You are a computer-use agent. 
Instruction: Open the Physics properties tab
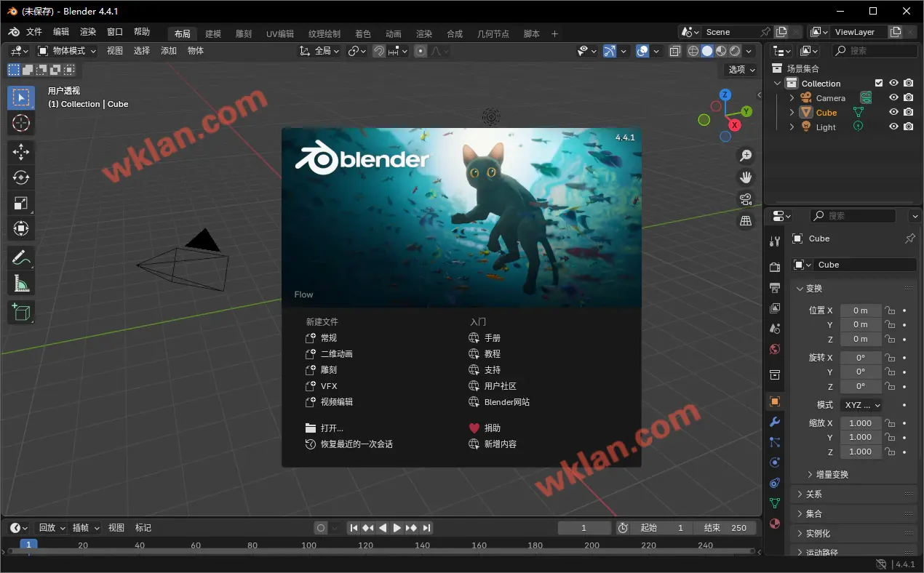775,462
